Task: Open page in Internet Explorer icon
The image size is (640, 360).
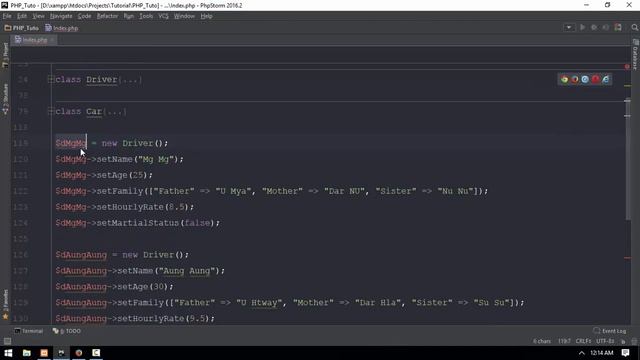Action: pyautogui.click(x=606, y=80)
